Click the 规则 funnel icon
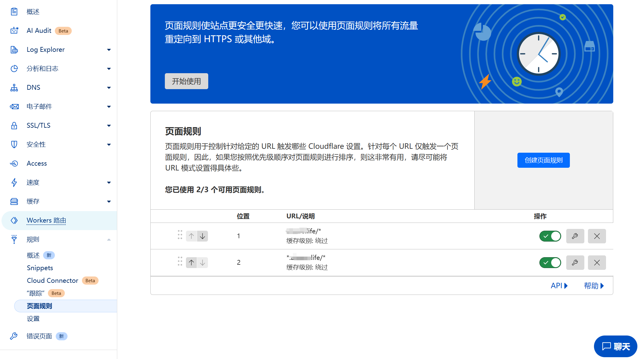The image size is (644, 359). pyautogui.click(x=14, y=239)
